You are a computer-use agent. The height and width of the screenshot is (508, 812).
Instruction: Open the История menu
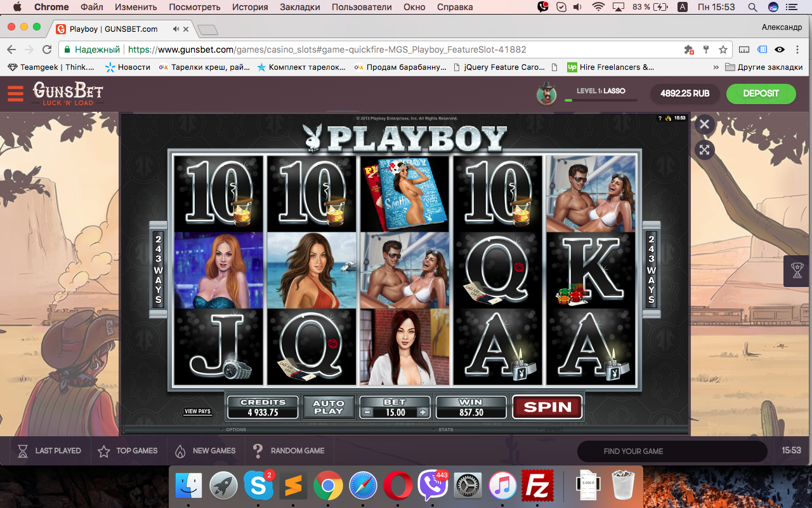250,7
